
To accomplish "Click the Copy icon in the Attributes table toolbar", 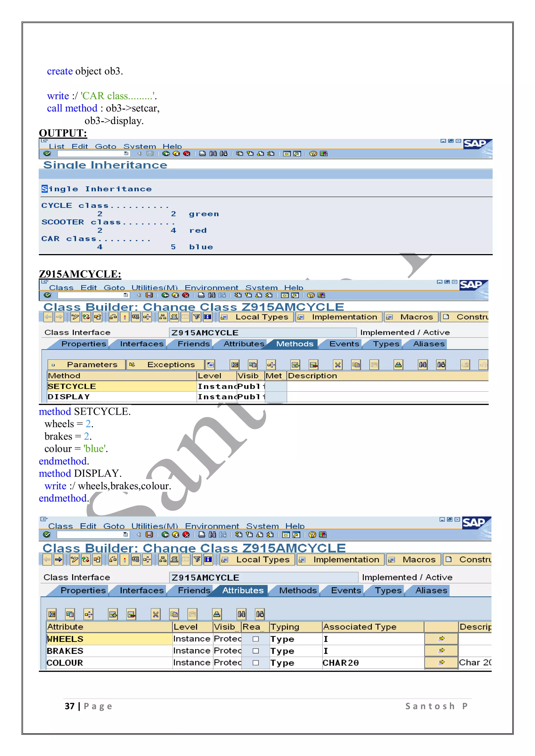I will click(174, 614).
